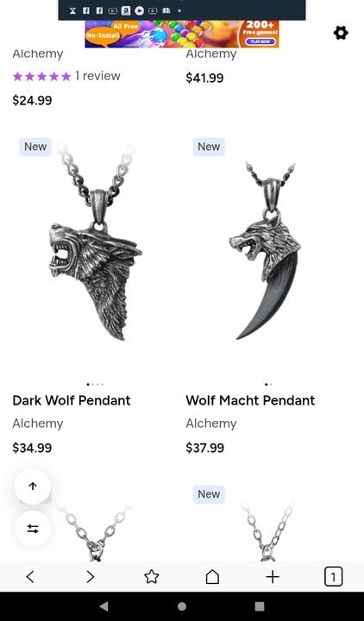Screen dimensions: 364x621
Task: Tap the Android back triangle
Action: click(x=104, y=606)
